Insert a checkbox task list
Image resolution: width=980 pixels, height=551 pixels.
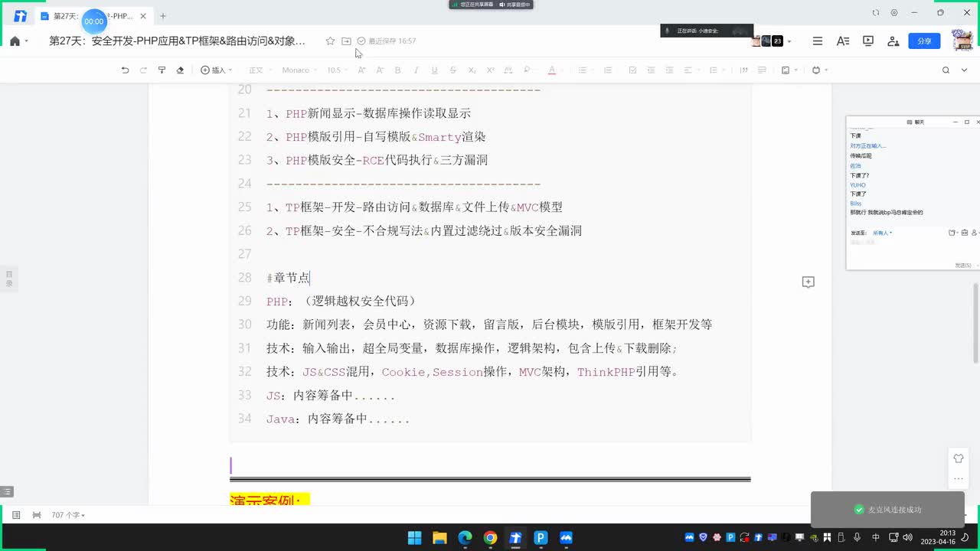tap(632, 70)
